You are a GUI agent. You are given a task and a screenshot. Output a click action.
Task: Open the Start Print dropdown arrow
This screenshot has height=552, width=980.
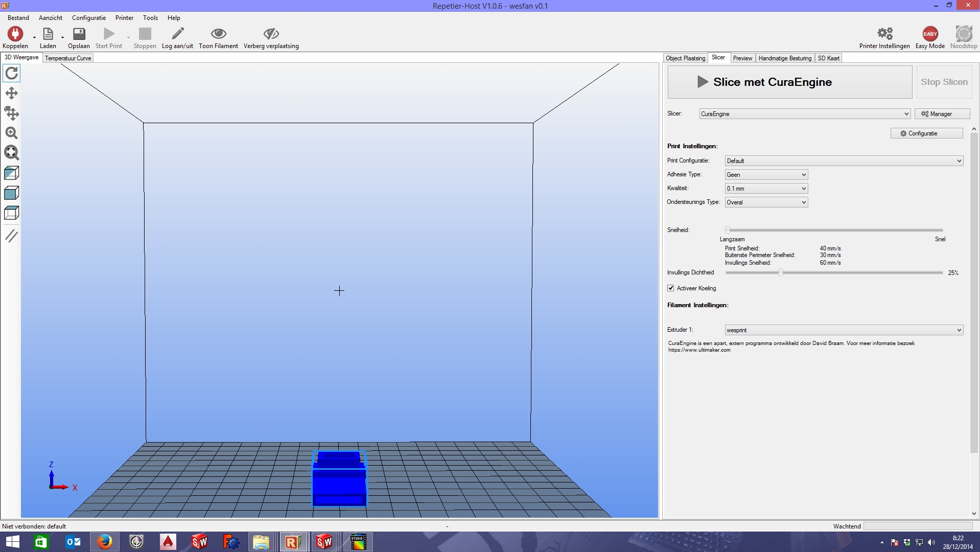(128, 37)
